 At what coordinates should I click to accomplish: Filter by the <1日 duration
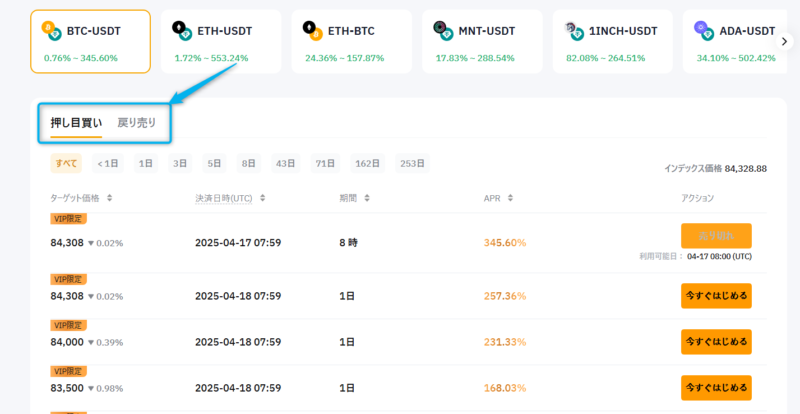click(108, 163)
